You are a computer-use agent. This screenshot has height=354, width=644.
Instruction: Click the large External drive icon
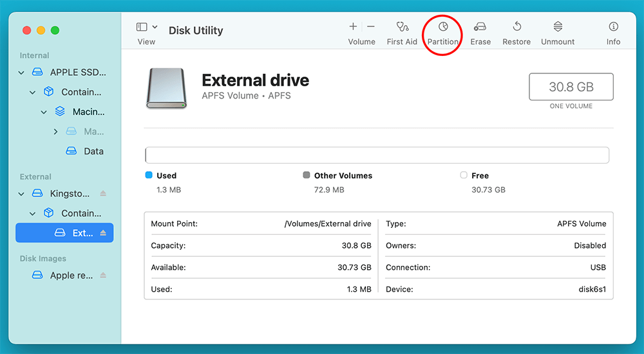point(166,88)
